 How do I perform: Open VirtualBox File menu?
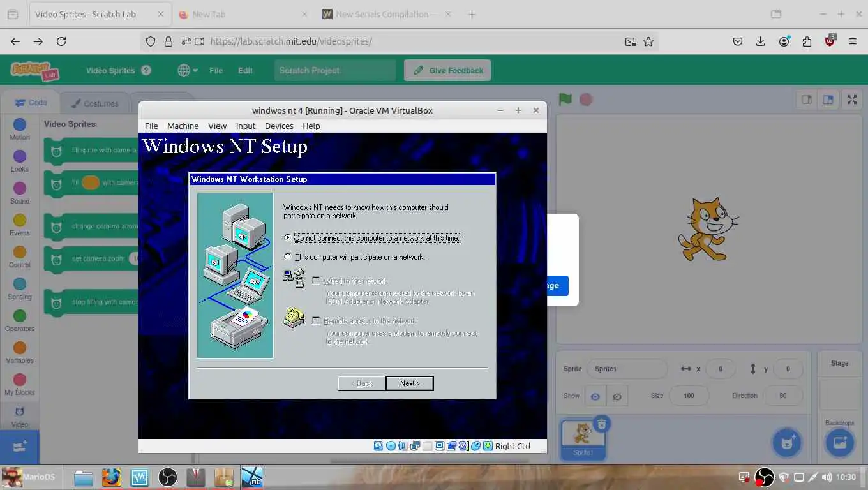tap(151, 126)
